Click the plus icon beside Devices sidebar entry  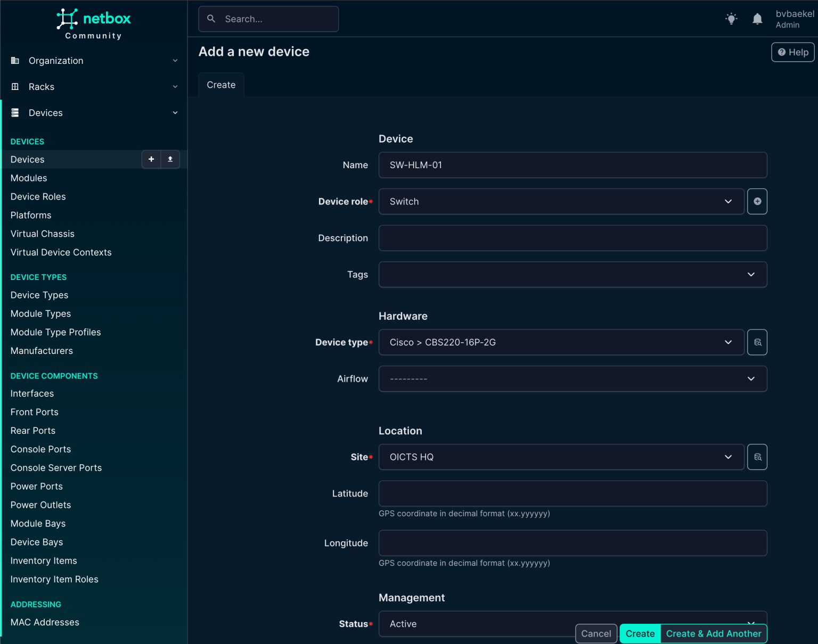click(151, 159)
